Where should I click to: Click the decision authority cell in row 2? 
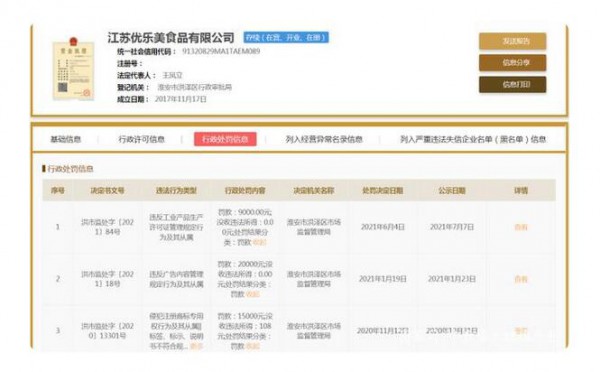point(314,279)
